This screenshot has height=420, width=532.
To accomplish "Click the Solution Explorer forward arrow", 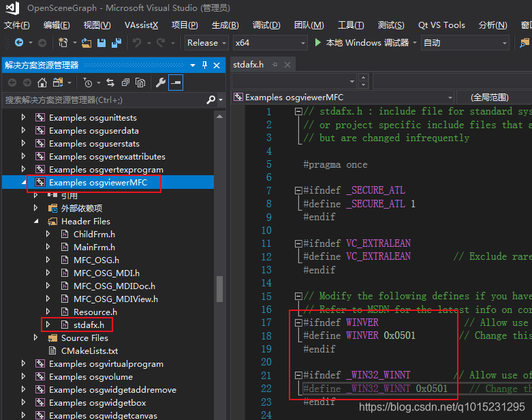I will point(27,82).
